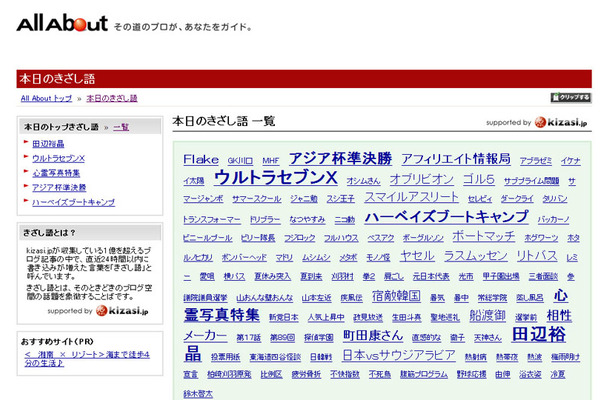Click the All About logo
610x400 pixels.
pos(62,24)
